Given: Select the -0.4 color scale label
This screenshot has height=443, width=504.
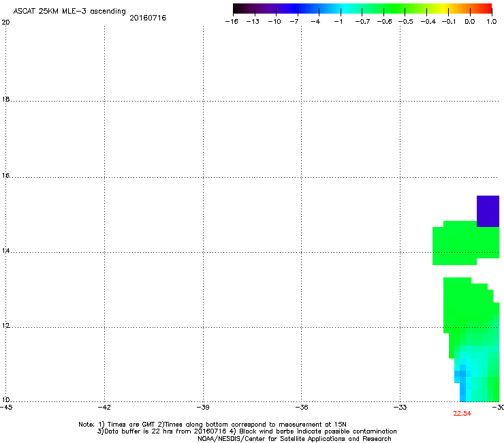Looking at the screenshot, I should pyautogui.click(x=428, y=22).
